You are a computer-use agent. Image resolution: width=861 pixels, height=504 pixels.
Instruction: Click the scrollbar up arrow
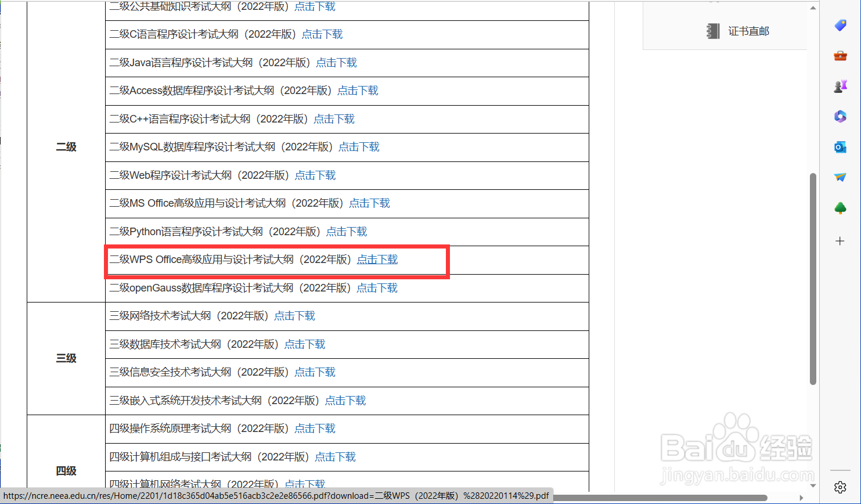[813, 8]
